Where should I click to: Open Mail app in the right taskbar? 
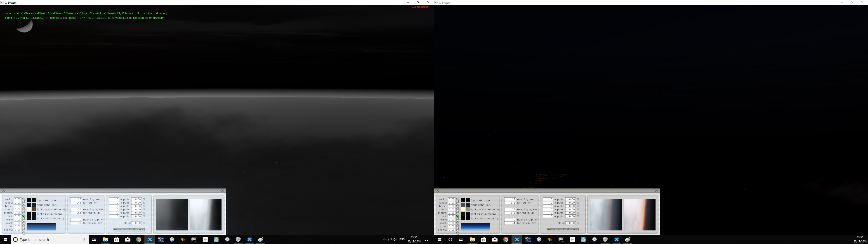tap(495, 240)
